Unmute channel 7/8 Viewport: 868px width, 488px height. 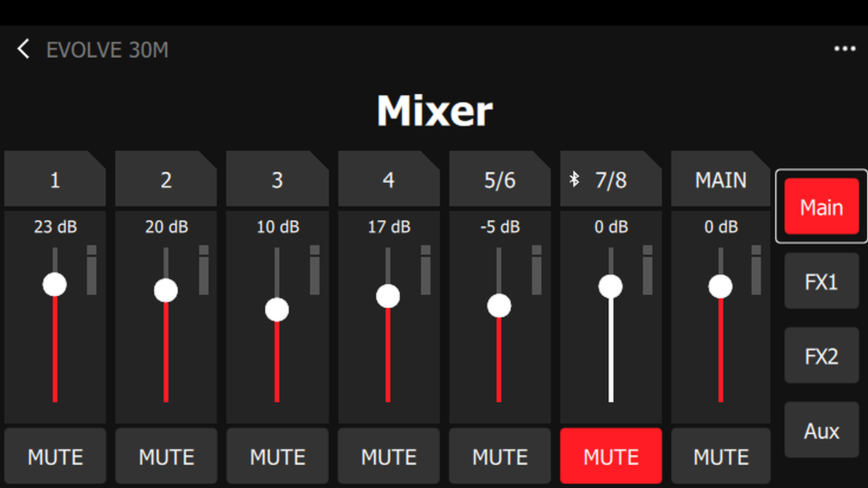tap(611, 456)
